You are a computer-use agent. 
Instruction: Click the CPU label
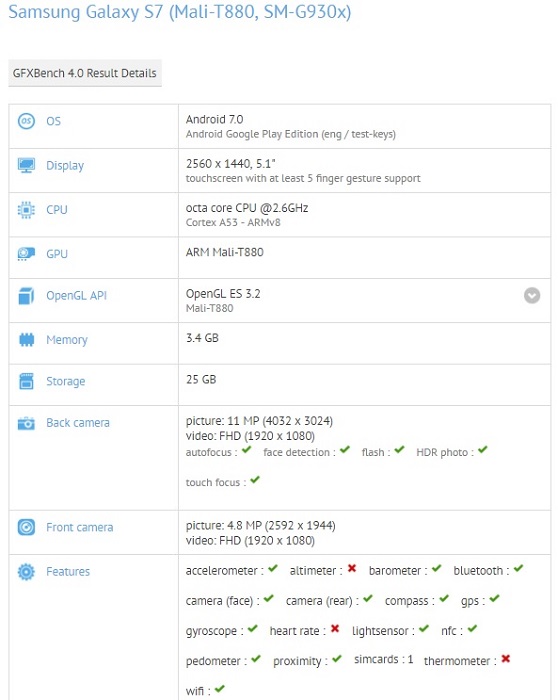coord(57,210)
